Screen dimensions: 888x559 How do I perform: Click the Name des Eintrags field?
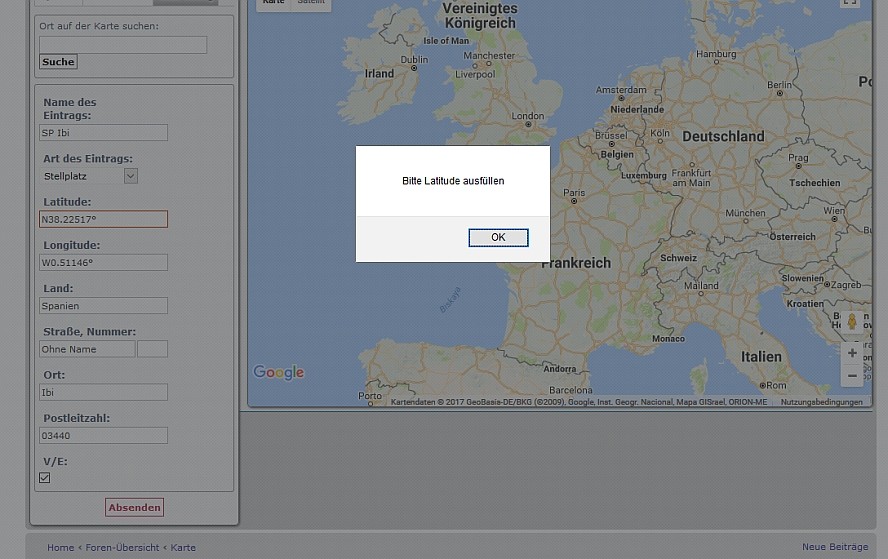point(103,133)
